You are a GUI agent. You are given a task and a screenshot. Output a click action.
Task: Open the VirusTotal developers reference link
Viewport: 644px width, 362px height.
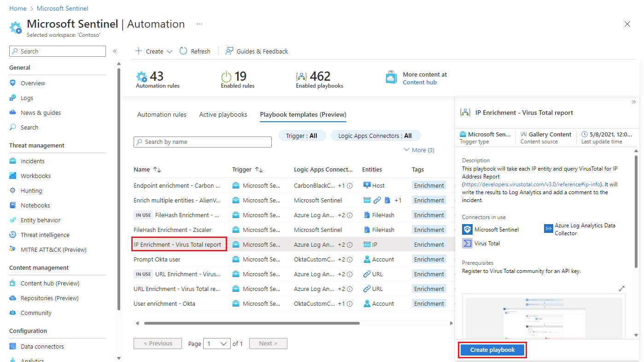[x=533, y=184]
